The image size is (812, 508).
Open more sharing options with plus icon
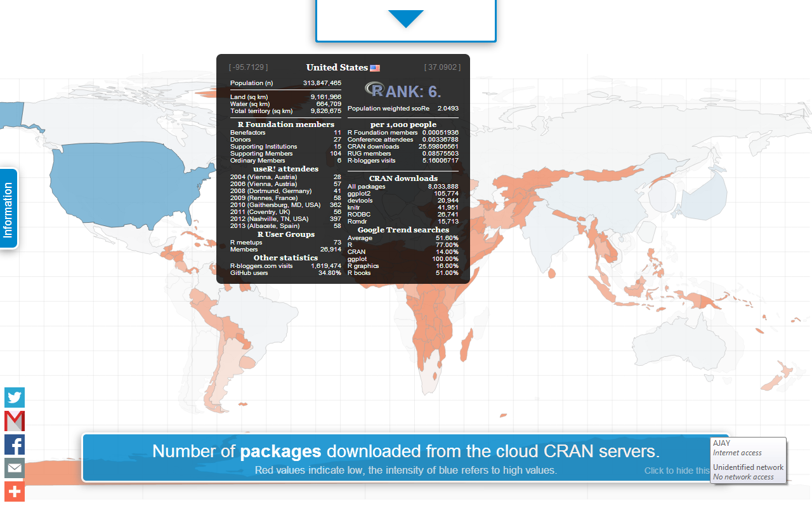click(x=15, y=491)
